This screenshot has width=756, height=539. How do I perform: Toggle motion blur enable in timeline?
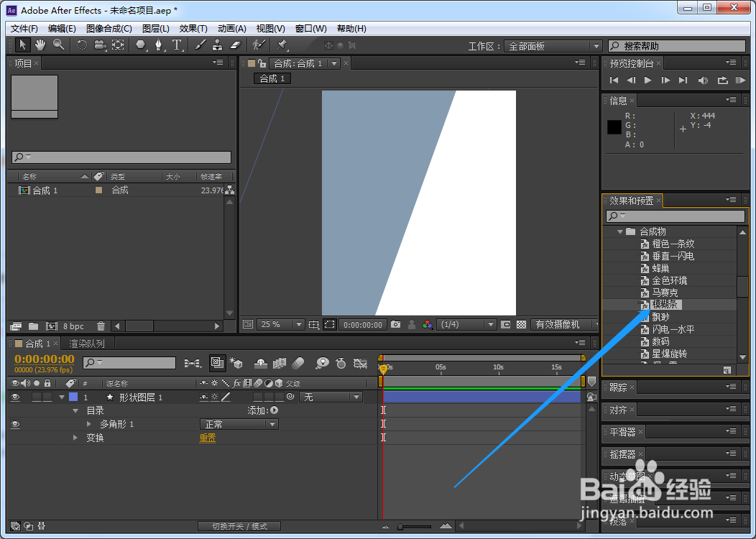(x=298, y=363)
